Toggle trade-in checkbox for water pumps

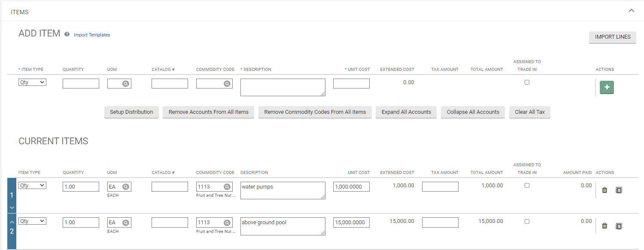(527, 186)
